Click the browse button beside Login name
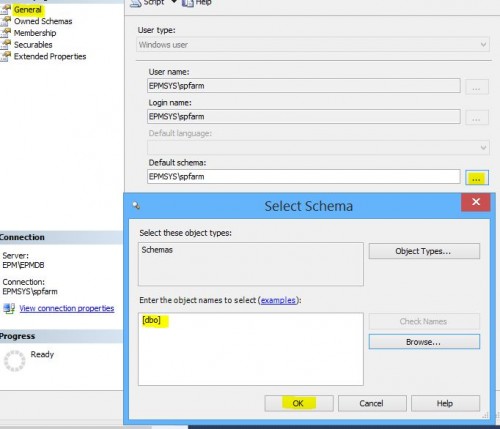 pos(477,118)
